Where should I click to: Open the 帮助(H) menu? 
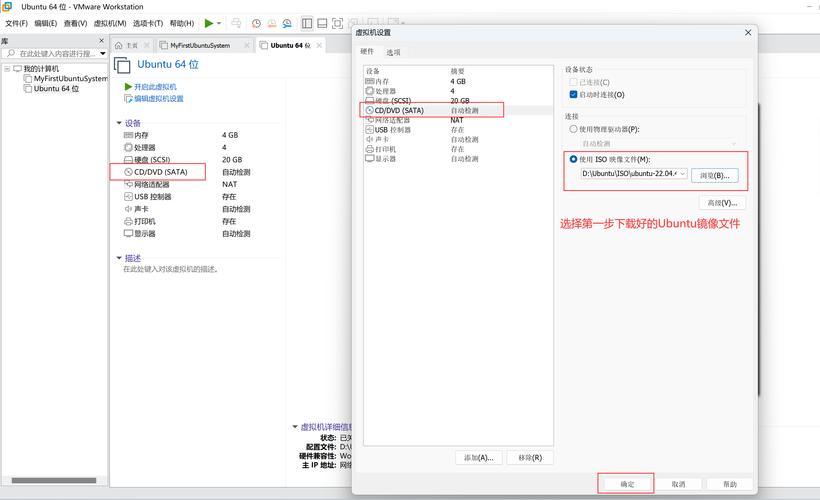click(181, 23)
